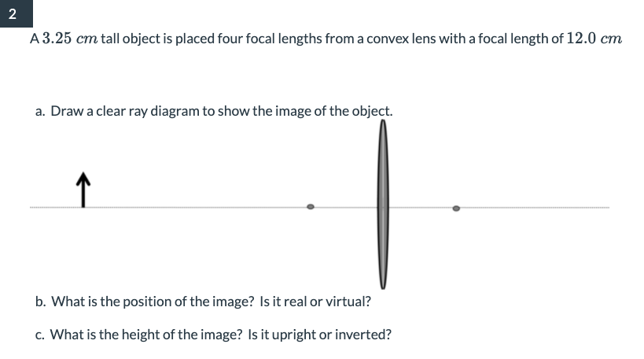Click the part b image position question
The image size is (644, 359).
(x=203, y=302)
